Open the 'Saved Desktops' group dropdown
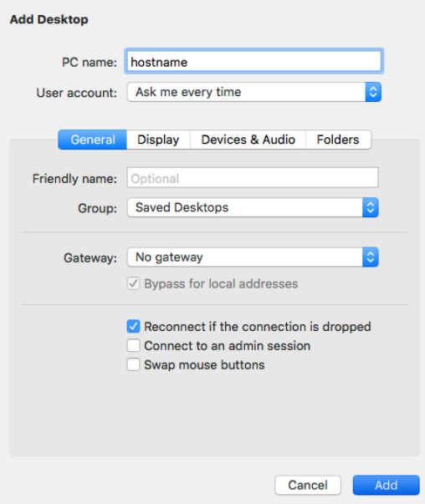 tap(253, 207)
